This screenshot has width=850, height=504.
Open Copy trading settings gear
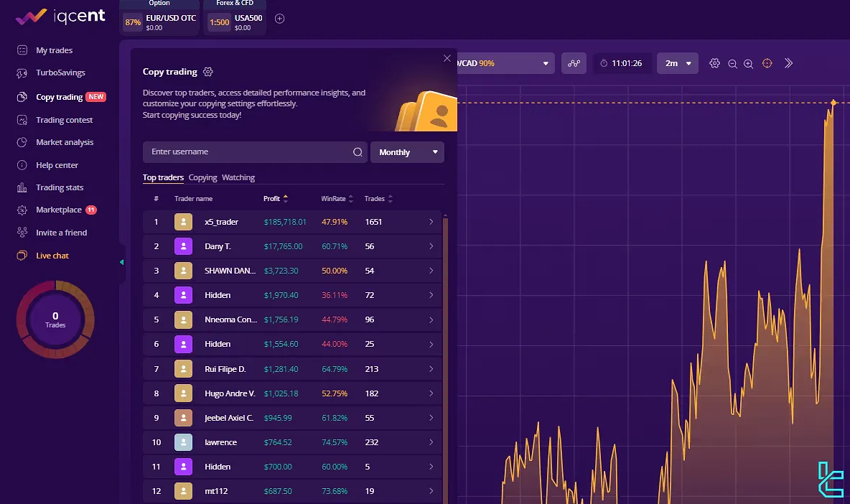click(208, 72)
